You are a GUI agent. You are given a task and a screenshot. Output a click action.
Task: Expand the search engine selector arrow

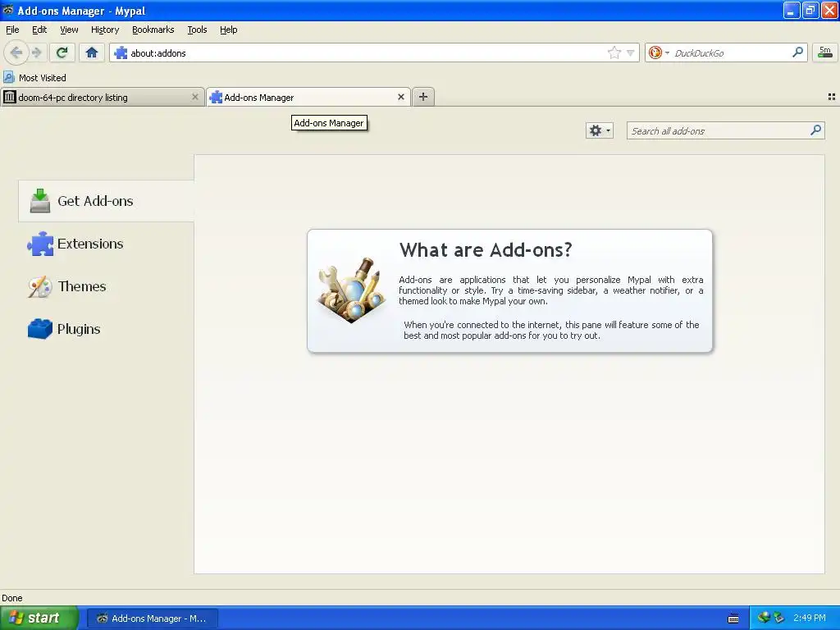coord(667,53)
